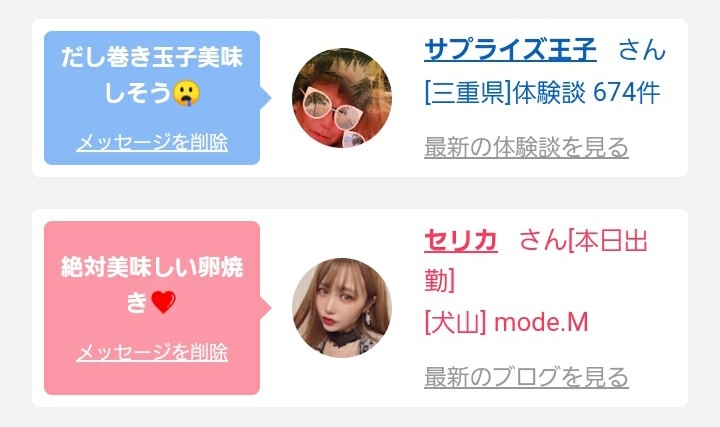Open the セリカ username link
The height and width of the screenshot is (427, 720).
tap(461, 240)
